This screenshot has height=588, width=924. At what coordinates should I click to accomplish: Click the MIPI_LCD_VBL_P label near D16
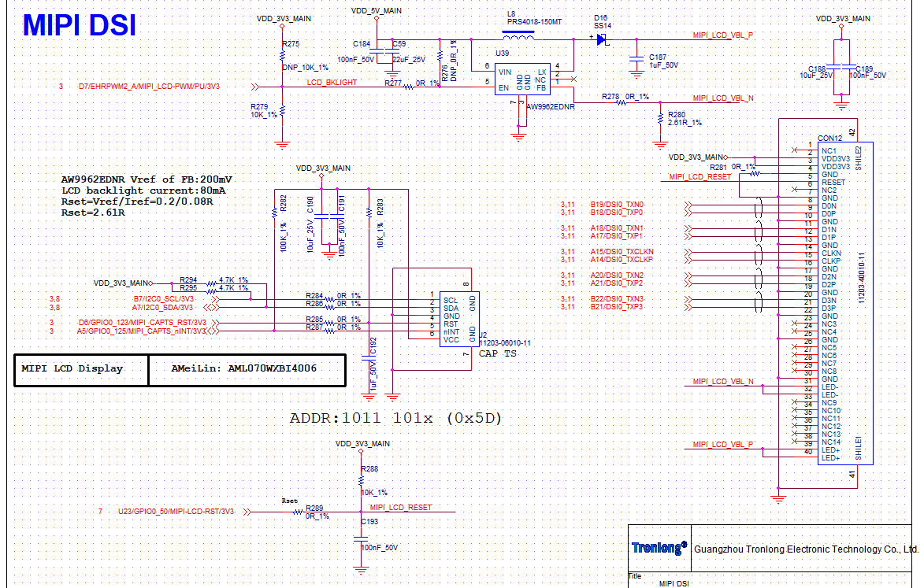[723, 35]
